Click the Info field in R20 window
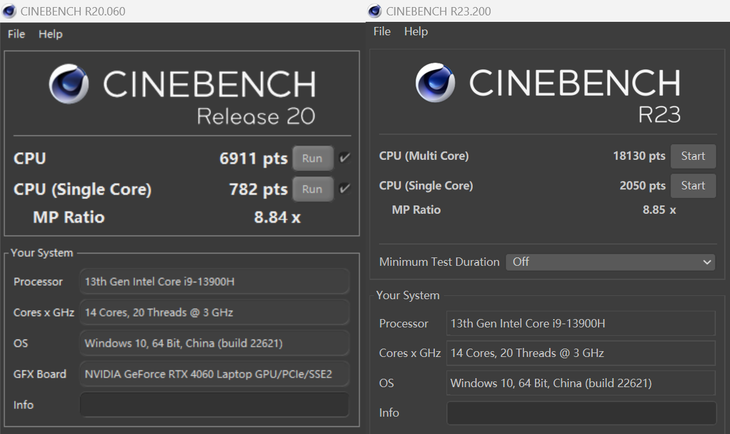This screenshot has width=730, height=434. [214, 405]
